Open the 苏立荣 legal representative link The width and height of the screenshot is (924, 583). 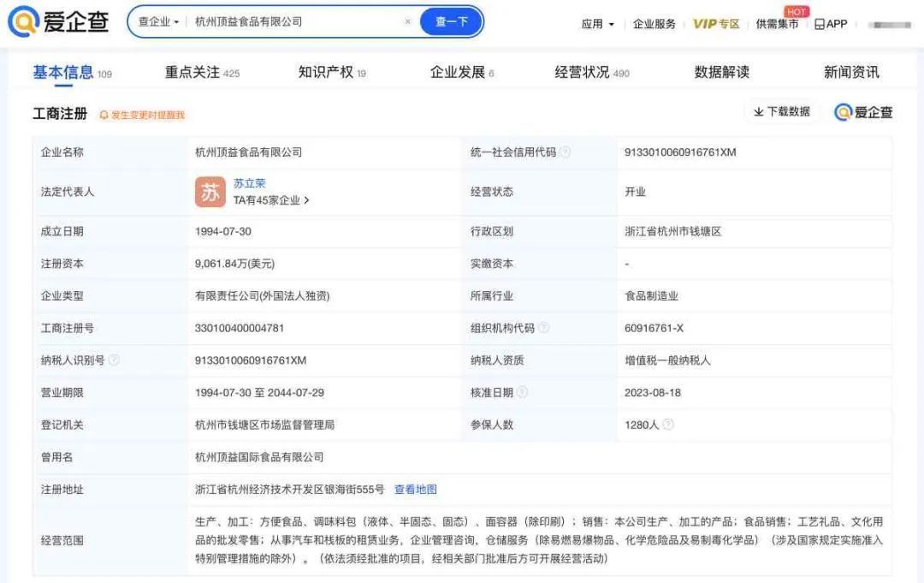tap(249, 183)
